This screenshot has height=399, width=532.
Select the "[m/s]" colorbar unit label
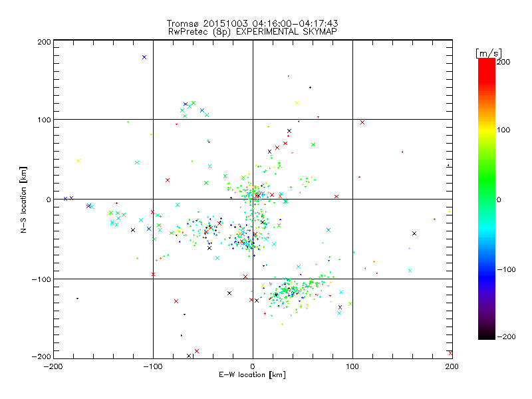coord(489,53)
